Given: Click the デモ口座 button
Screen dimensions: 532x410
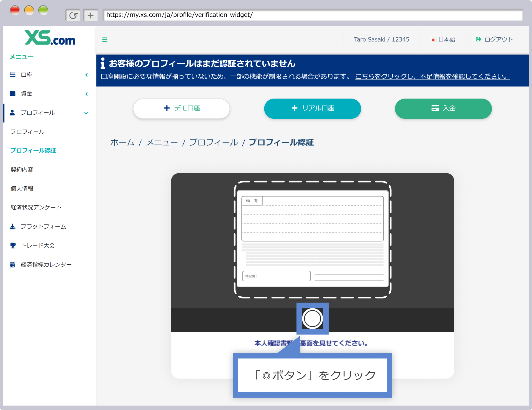Looking at the screenshot, I should 181,109.
